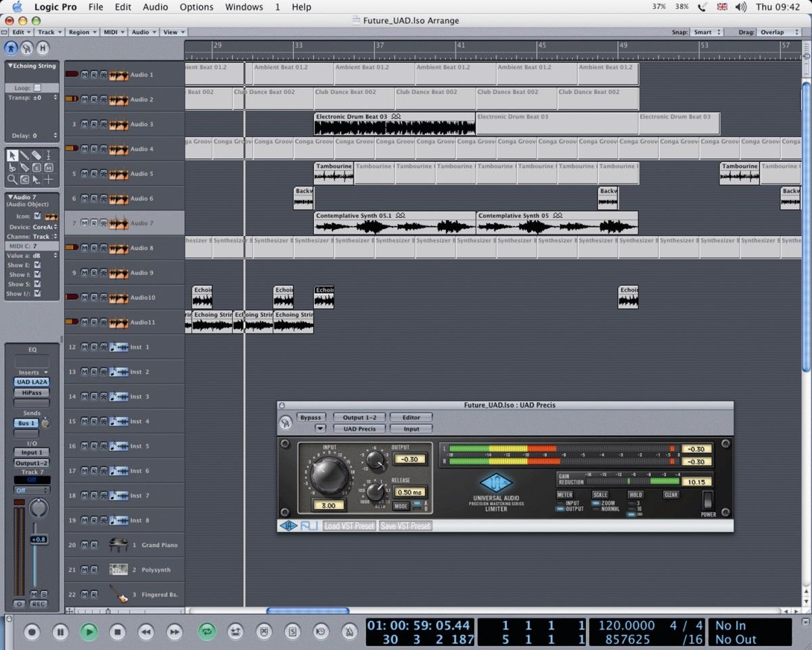The height and width of the screenshot is (650, 812).
Task: Toggle the Loop checkbox
Action: pos(37,88)
